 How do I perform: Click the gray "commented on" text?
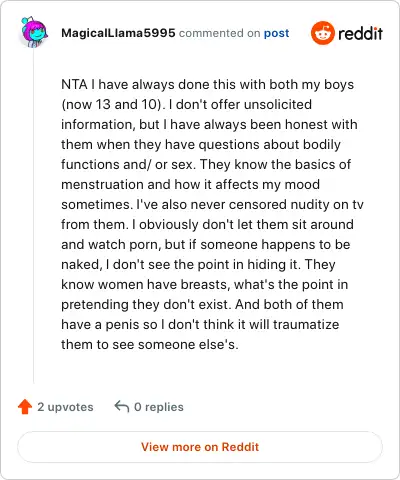tap(219, 33)
